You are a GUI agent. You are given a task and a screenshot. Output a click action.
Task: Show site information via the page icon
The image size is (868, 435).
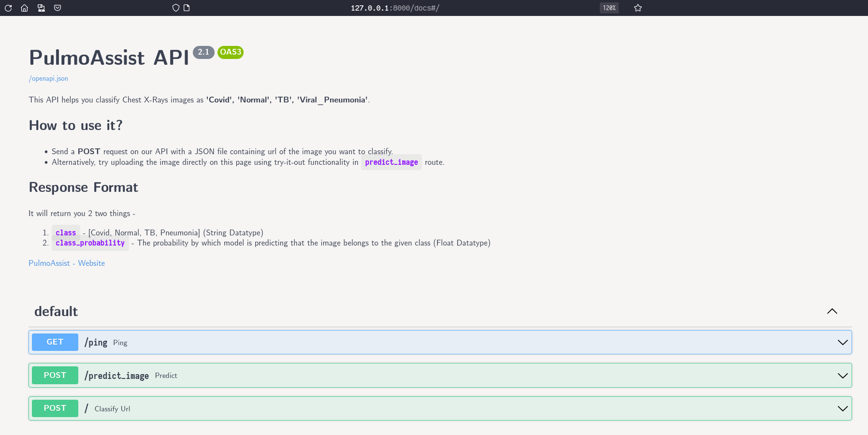(x=187, y=8)
